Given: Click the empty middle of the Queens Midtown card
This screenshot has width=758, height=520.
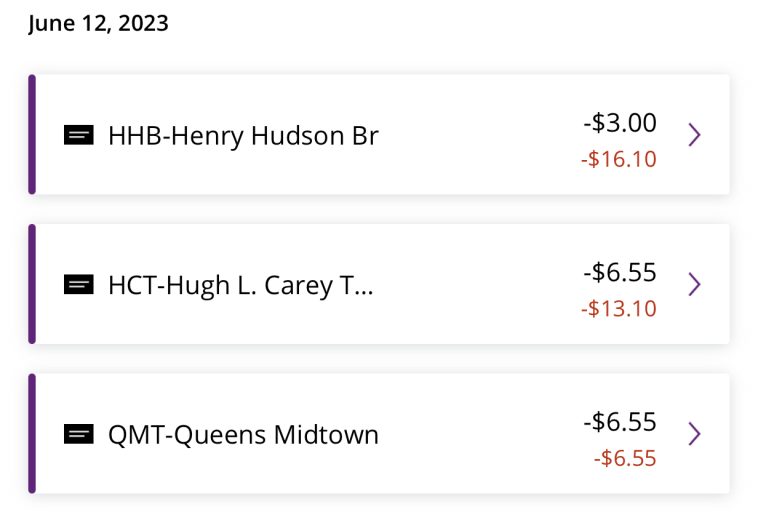Looking at the screenshot, I should pyautogui.click(x=479, y=433).
